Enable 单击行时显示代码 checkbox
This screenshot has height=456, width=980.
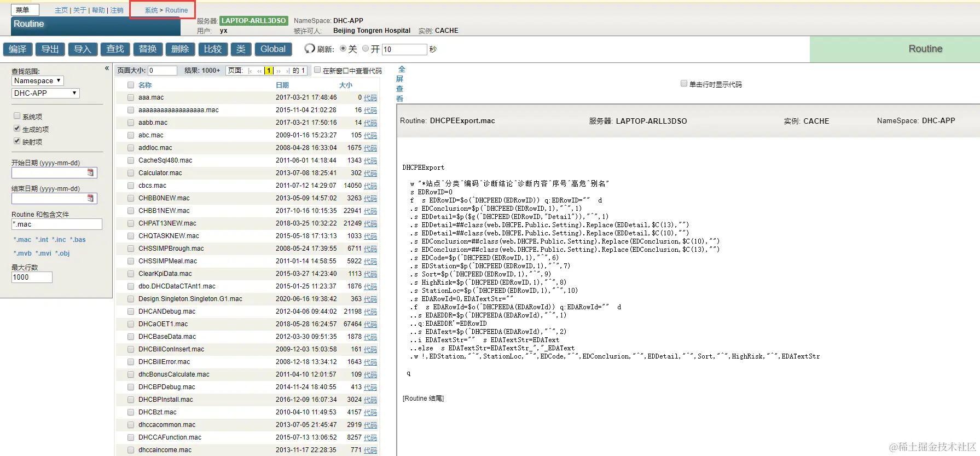(684, 83)
